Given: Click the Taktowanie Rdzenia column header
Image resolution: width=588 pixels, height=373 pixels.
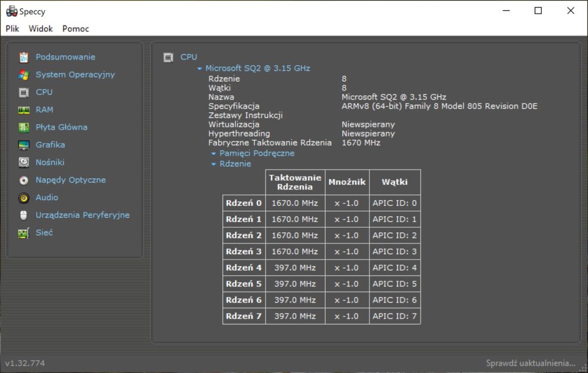Looking at the screenshot, I should coord(295,182).
